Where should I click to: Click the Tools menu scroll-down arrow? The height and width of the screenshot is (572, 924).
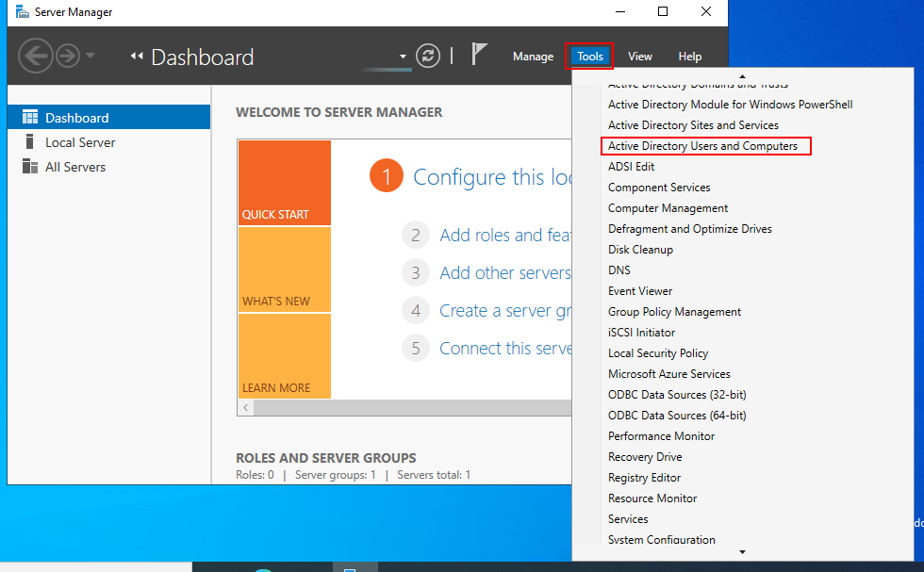[x=743, y=552]
